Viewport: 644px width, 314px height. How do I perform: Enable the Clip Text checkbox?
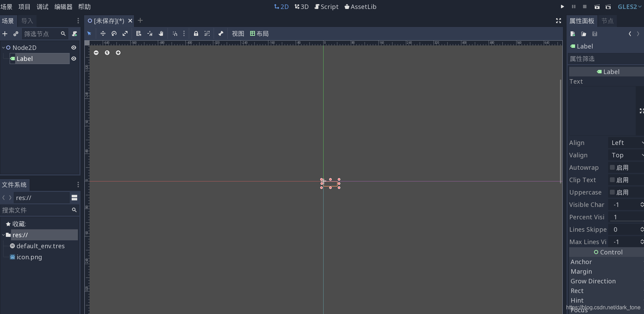pos(612,180)
